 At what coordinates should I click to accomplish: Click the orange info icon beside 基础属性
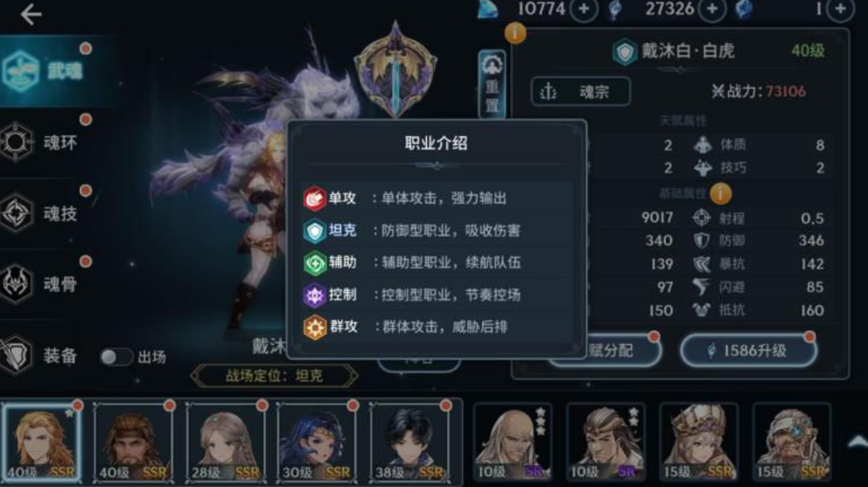pyautogui.click(x=720, y=193)
